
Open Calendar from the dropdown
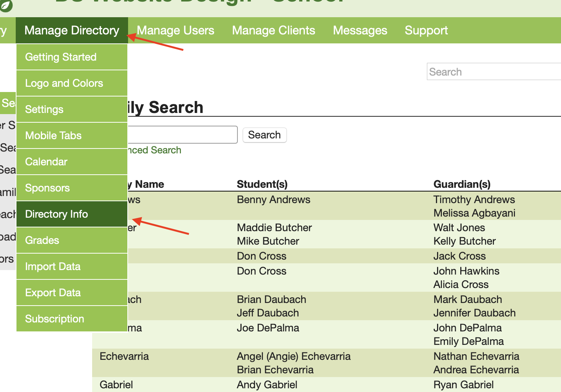(46, 162)
